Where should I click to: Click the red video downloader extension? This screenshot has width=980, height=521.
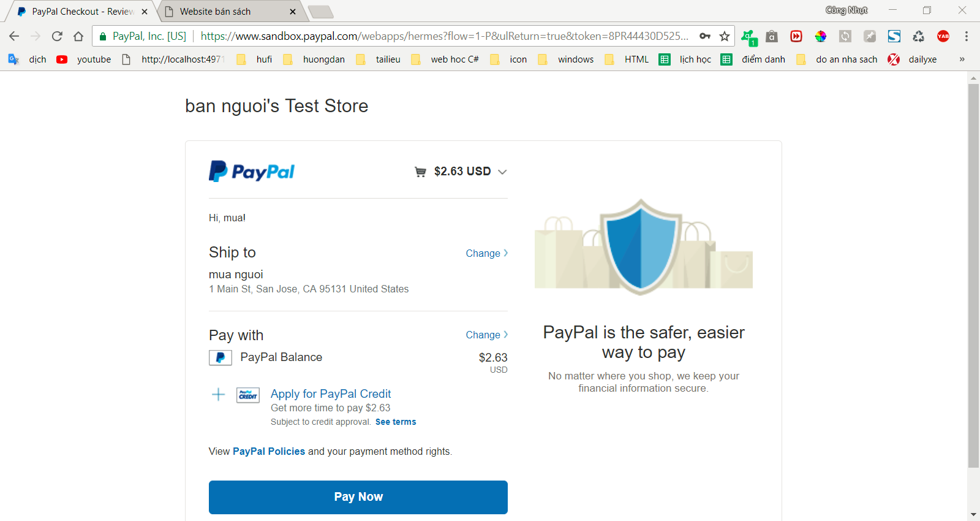[x=796, y=36]
